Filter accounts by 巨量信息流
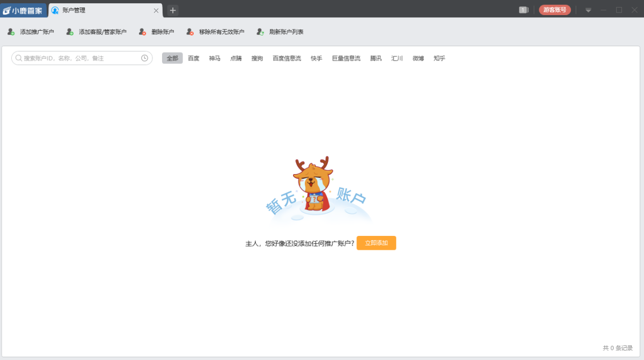The width and height of the screenshot is (644, 360). click(346, 58)
